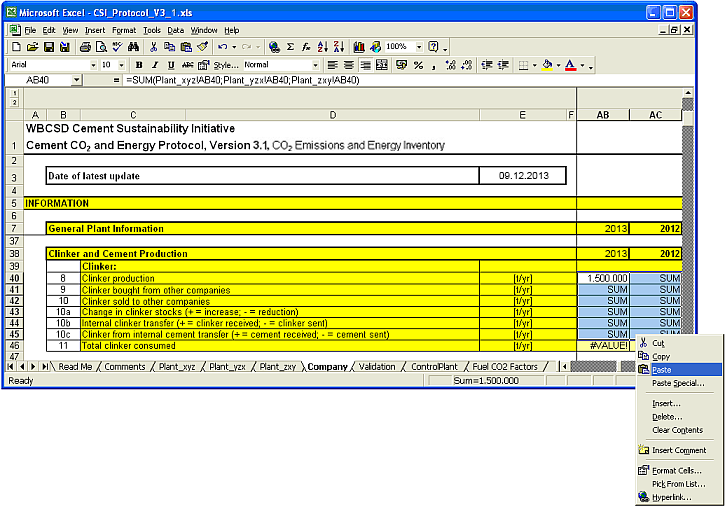725x507 pixels.
Task: Apply red font with Font Color button
Action: 571,65
